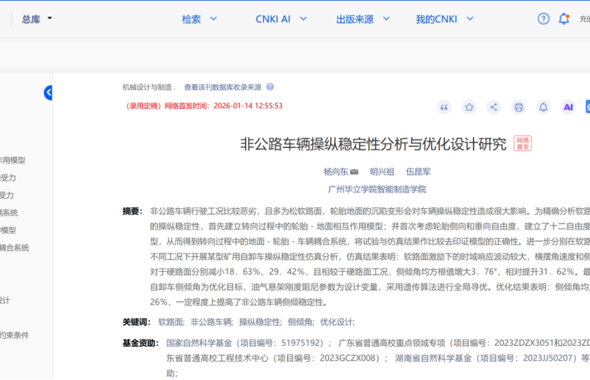Click keyword 侧倾角
The image size is (590, 380).
point(301,322)
